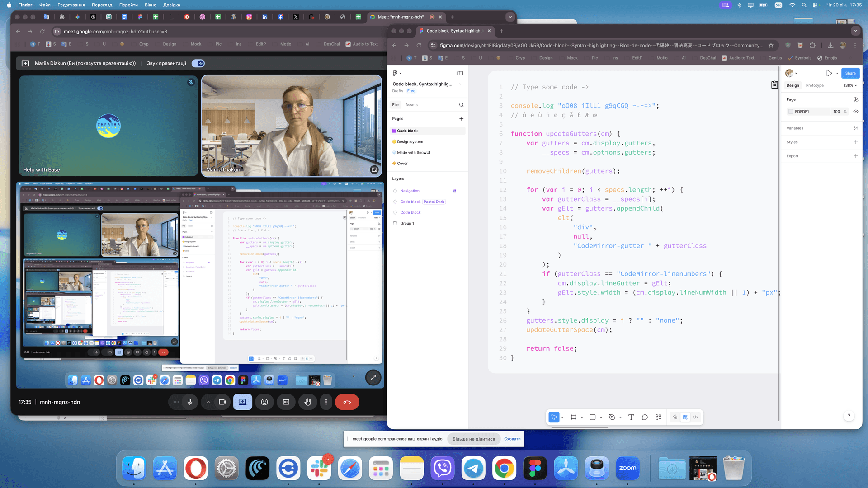Viewport: 868px width, 488px height.
Task: Switch to Dev Mode code icon
Action: point(695,417)
